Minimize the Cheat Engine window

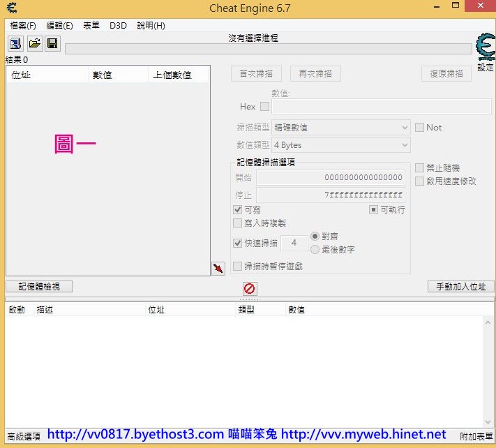point(437,6)
